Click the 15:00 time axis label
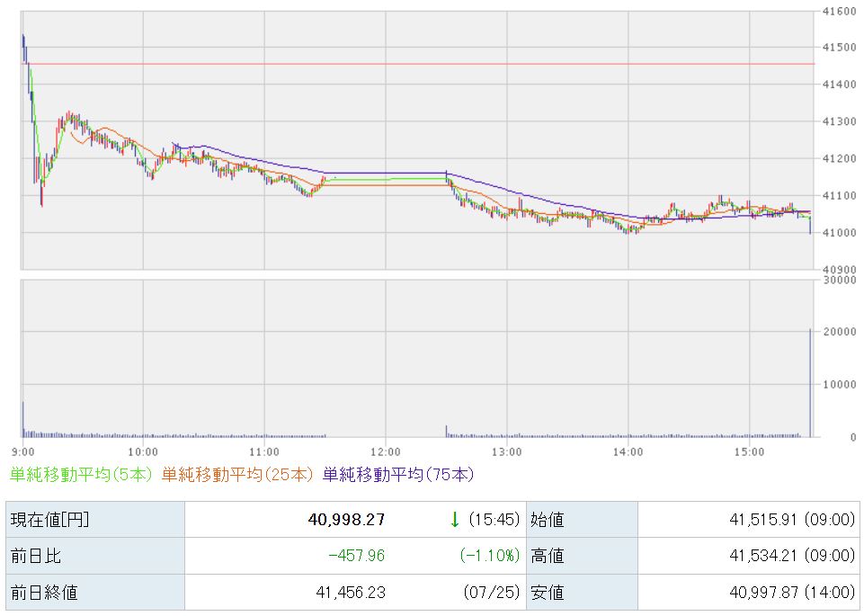This screenshot has height=616, width=864. coord(749,451)
